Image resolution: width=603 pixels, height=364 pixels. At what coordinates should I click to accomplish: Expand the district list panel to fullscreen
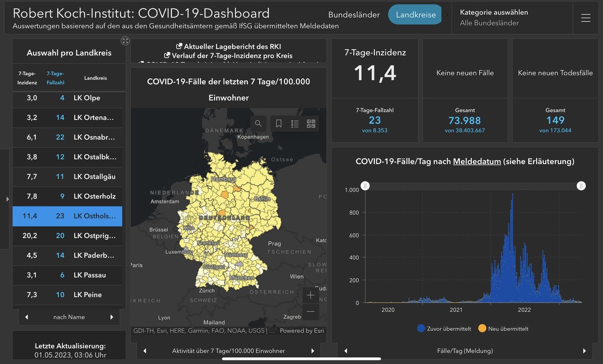click(x=125, y=41)
